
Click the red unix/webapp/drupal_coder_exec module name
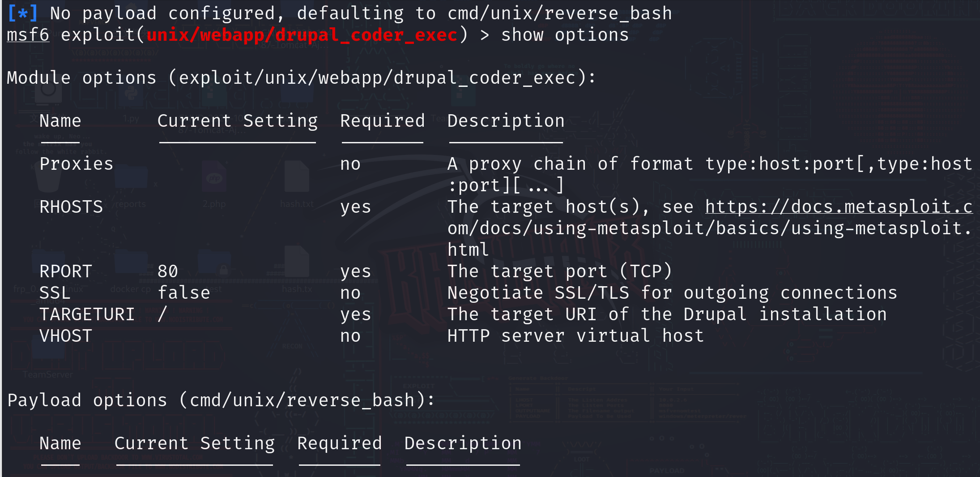pyautogui.click(x=302, y=35)
